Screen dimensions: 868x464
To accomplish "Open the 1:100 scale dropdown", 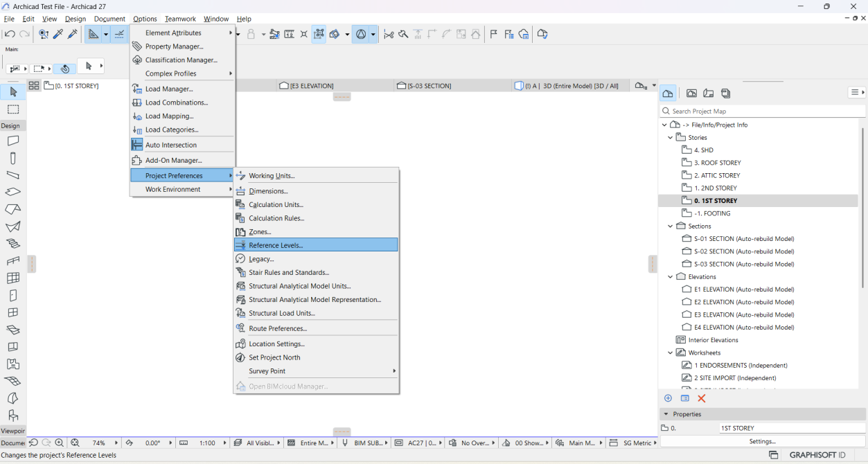I will [x=207, y=443].
